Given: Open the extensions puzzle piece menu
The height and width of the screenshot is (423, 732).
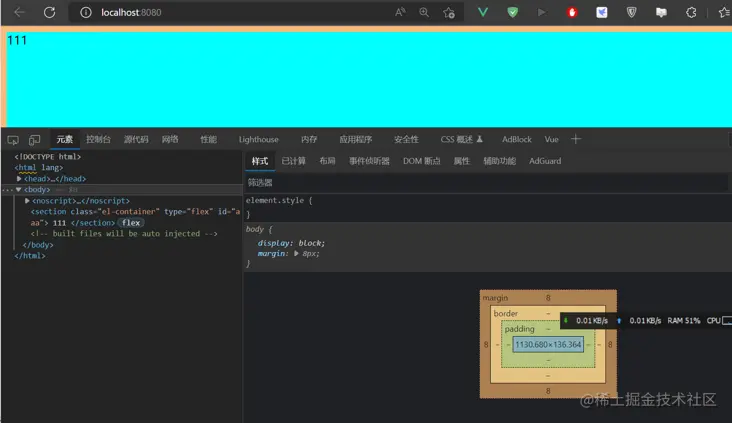Looking at the screenshot, I should click(691, 12).
